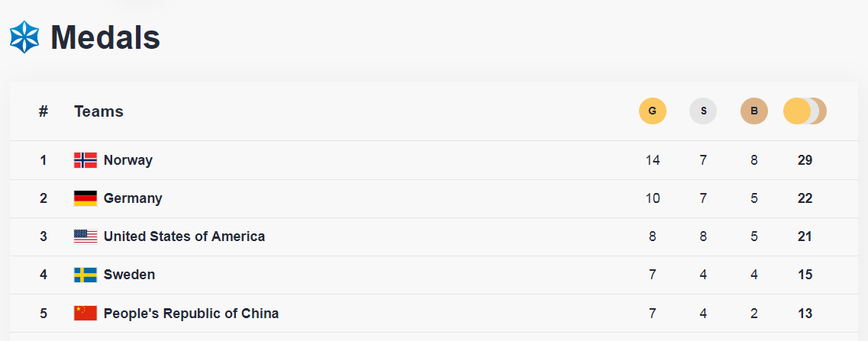Open the Germany team link

pos(133,198)
